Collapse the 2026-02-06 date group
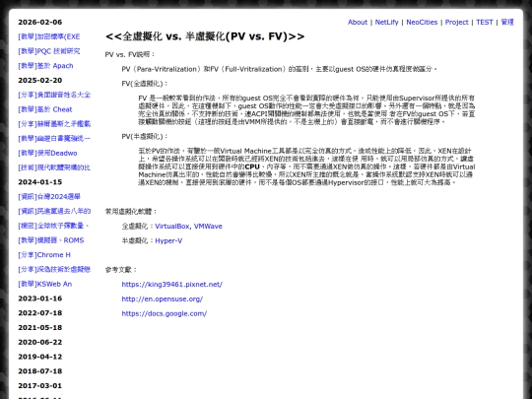The image size is (532, 399). (40, 22)
